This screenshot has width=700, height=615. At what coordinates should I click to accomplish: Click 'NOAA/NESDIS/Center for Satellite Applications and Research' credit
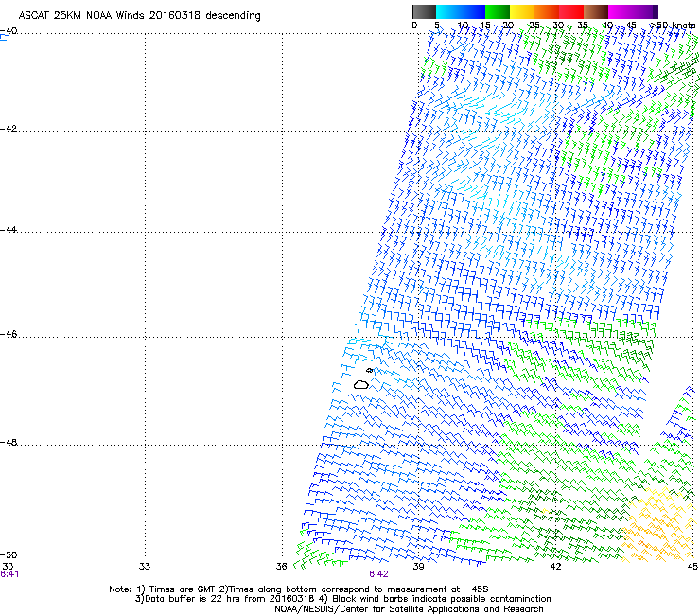point(409,609)
